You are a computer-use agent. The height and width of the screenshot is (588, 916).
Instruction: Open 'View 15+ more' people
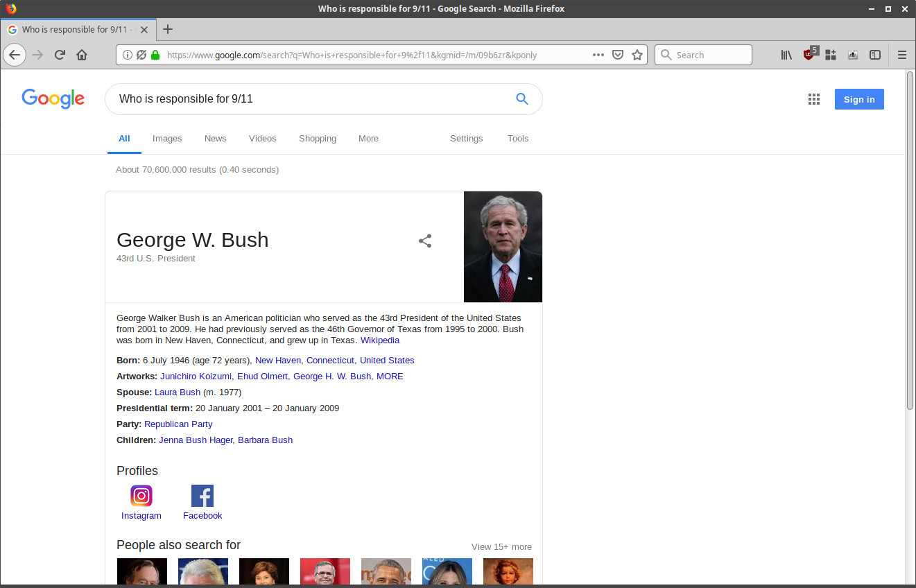click(501, 547)
